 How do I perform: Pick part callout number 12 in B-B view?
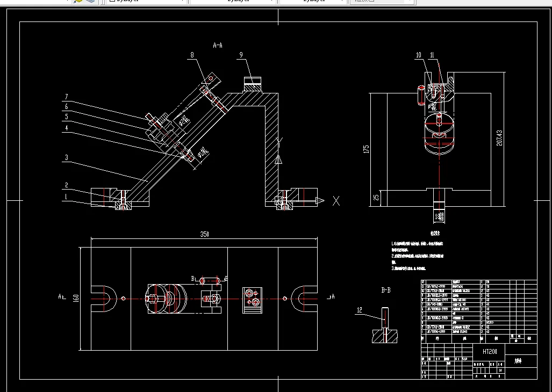click(x=360, y=310)
